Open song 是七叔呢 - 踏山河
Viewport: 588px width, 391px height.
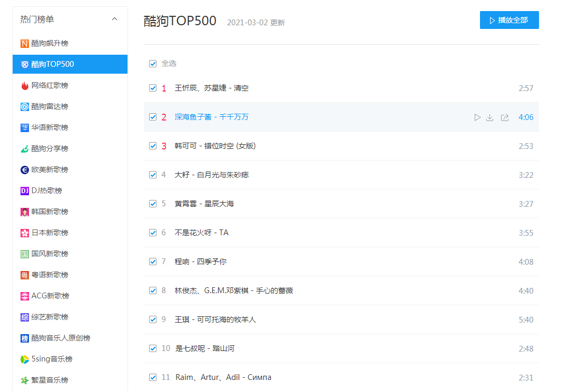click(x=205, y=348)
